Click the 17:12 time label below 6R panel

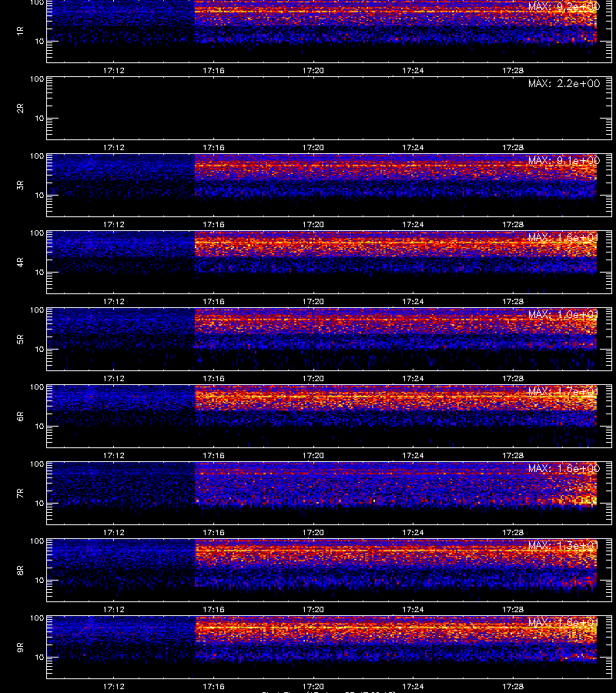114,456
